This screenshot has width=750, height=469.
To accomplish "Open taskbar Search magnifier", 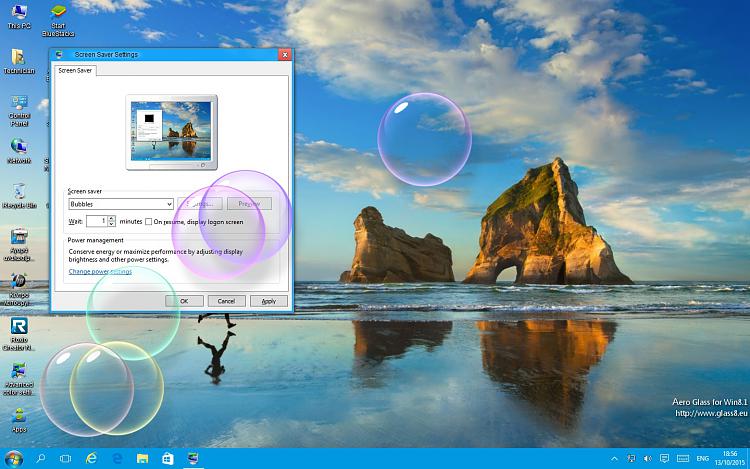I will (41, 458).
